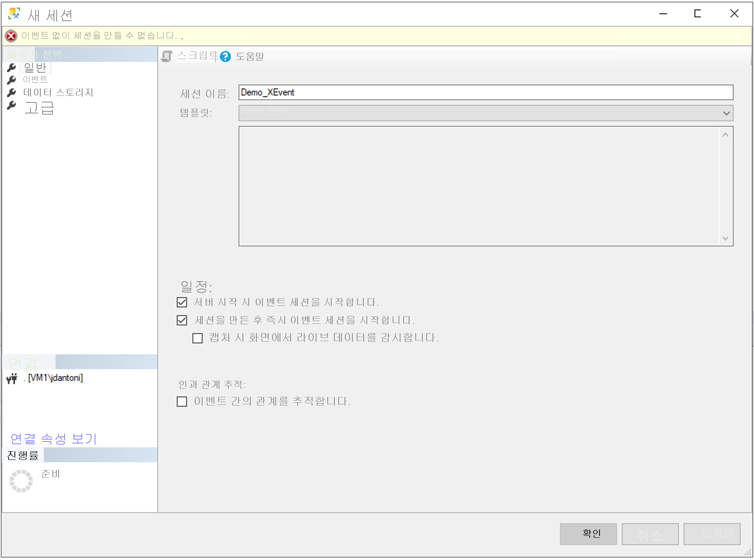Click the wrench icon beside 고급
Viewport: 754px width, 560px height.
(x=12, y=106)
